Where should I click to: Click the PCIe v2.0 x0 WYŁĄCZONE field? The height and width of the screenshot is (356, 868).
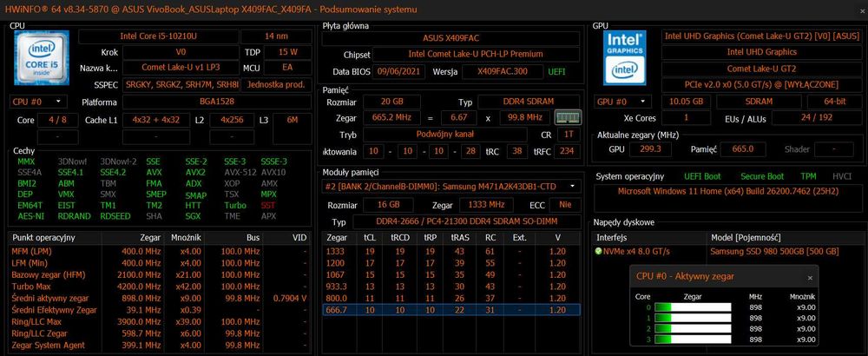coord(762,85)
